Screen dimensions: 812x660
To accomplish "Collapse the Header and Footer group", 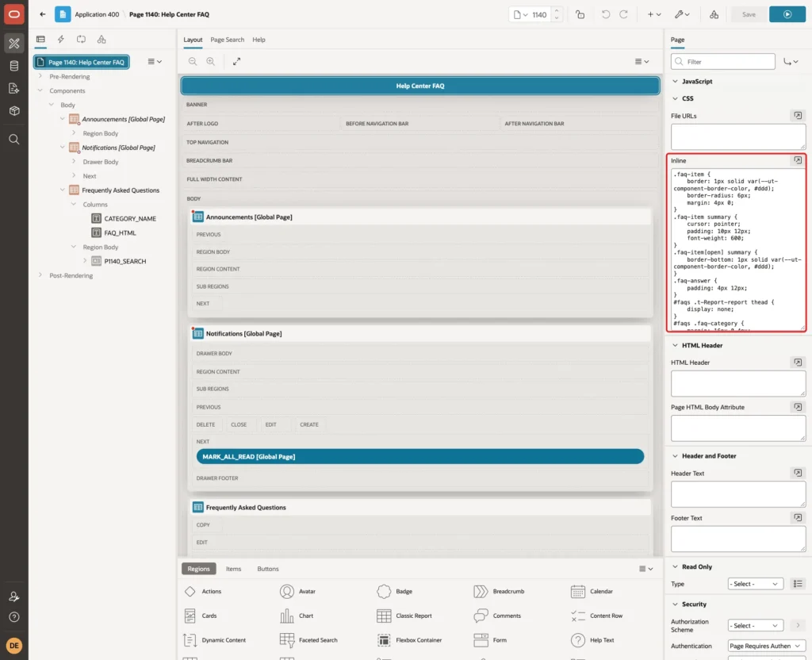I will point(675,456).
